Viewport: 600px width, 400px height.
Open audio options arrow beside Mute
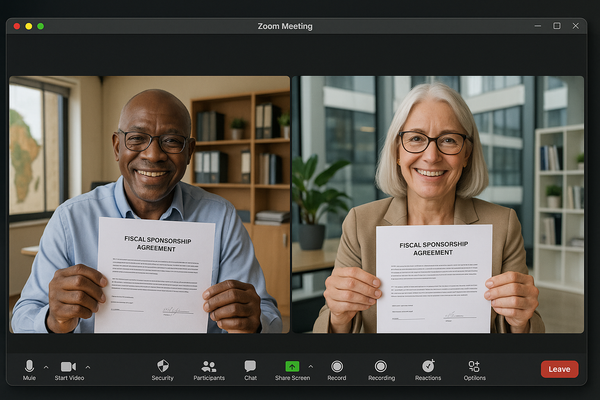(46, 367)
